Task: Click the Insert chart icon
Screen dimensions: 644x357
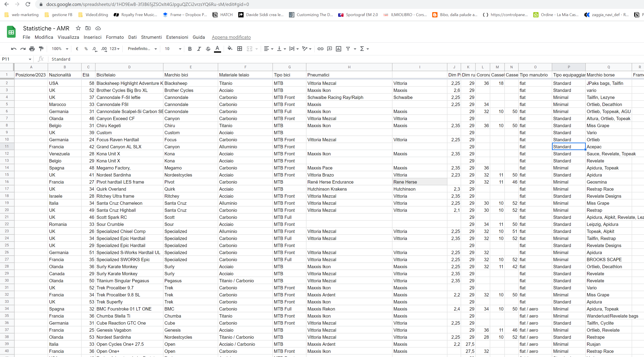Action: [338, 49]
